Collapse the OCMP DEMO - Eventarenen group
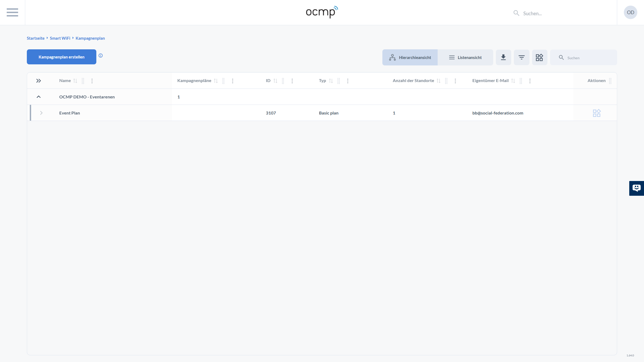The width and height of the screenshot is (644, 362). [39, 97]
